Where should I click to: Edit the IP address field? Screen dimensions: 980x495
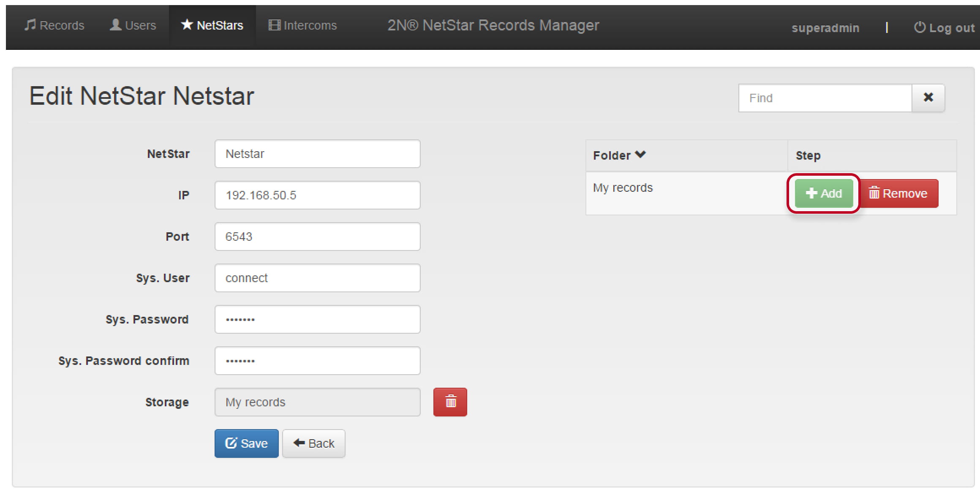(318, 195)
